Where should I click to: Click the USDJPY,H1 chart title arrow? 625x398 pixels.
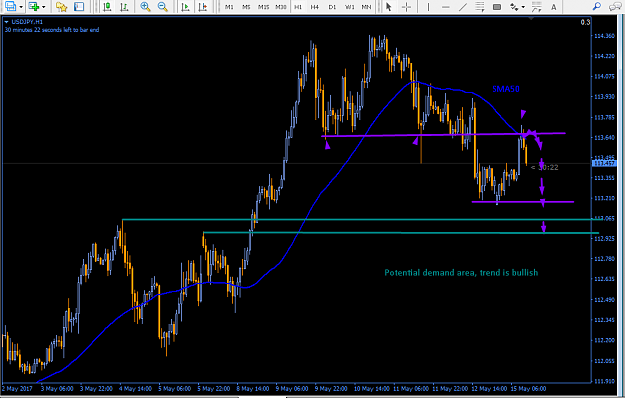click(x=6, y=22)
